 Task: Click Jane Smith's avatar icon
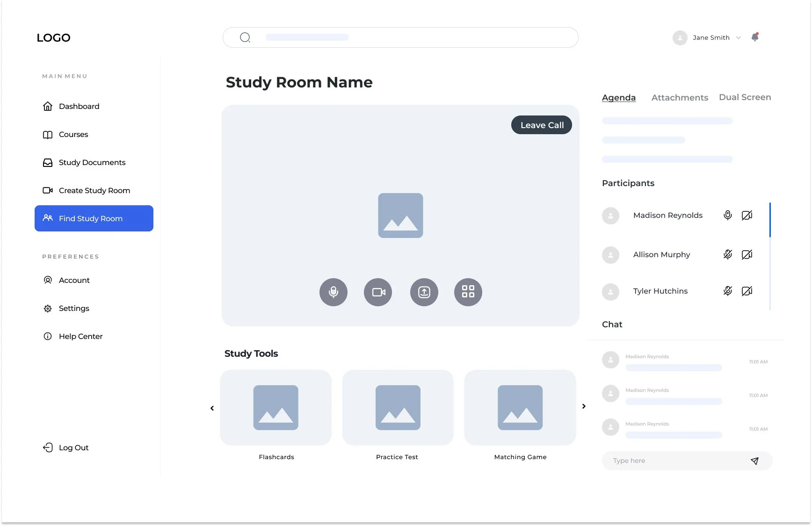coord(680,37)
